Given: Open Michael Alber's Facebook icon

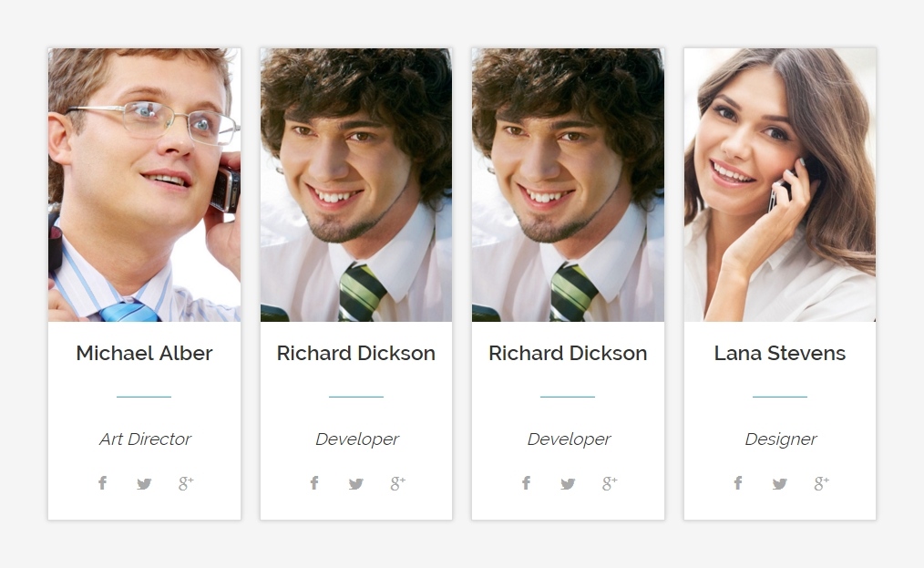Looking at the screenshot, I should (103, 483).
